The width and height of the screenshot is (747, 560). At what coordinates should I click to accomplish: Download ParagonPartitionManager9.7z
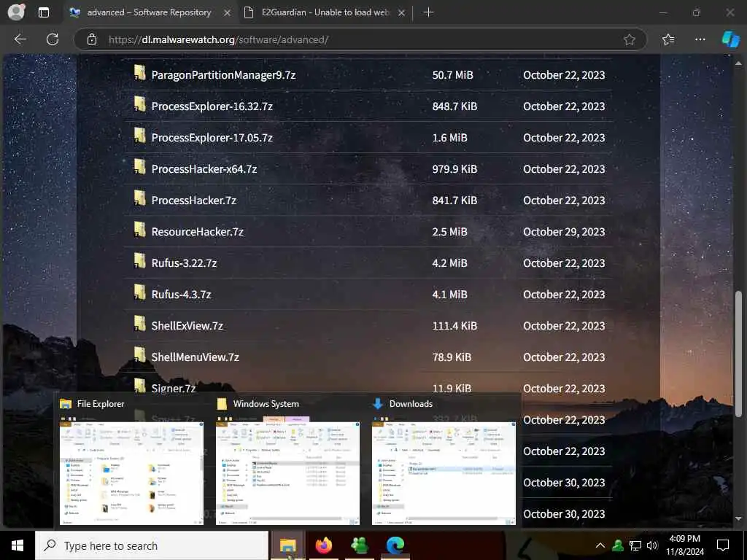[223, 75]
